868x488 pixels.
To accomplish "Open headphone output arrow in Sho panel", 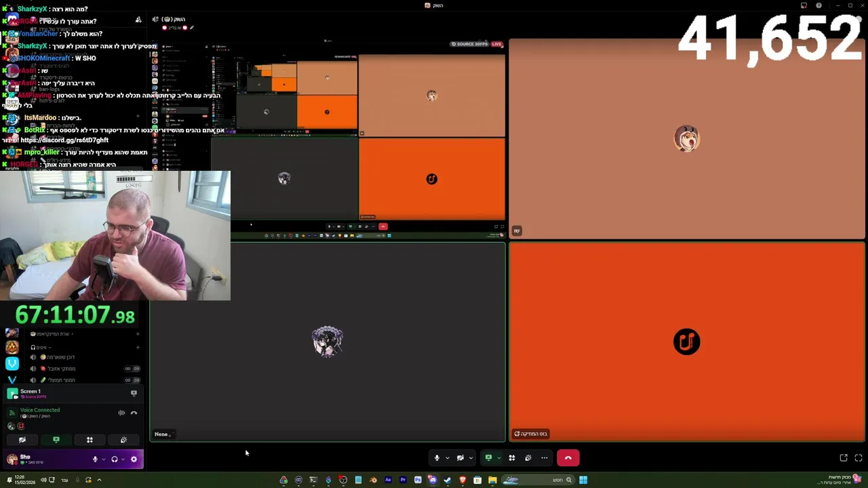I will click(122, 460).
